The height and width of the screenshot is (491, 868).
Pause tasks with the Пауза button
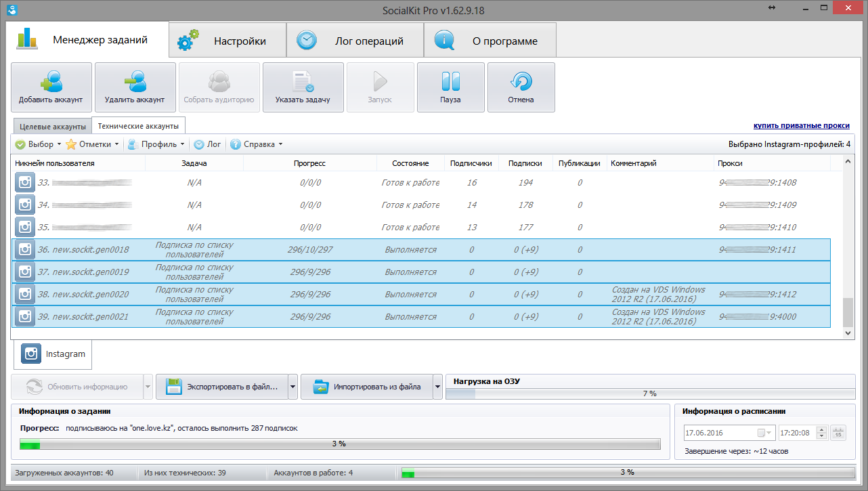coord(451,87)
